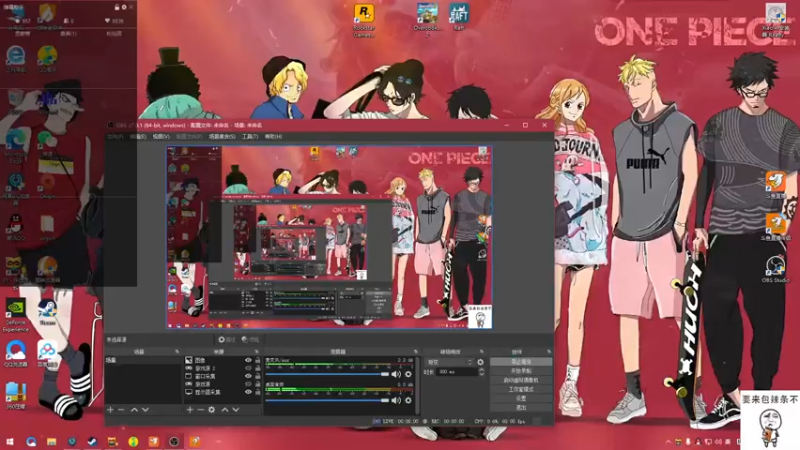Screen dimensions: 800x450
Task: Click 退出 to exit OBS
Action: (x=521, y=408)
